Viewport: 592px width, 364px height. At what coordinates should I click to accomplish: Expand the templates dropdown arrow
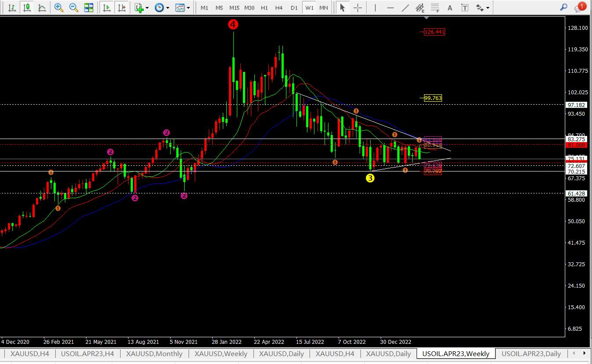[189, 8]
